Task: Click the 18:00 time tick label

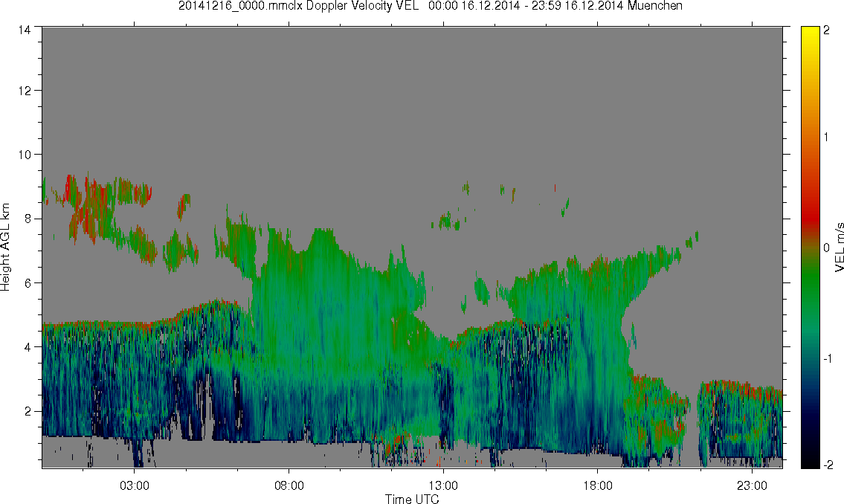Action: pos(597,485)
